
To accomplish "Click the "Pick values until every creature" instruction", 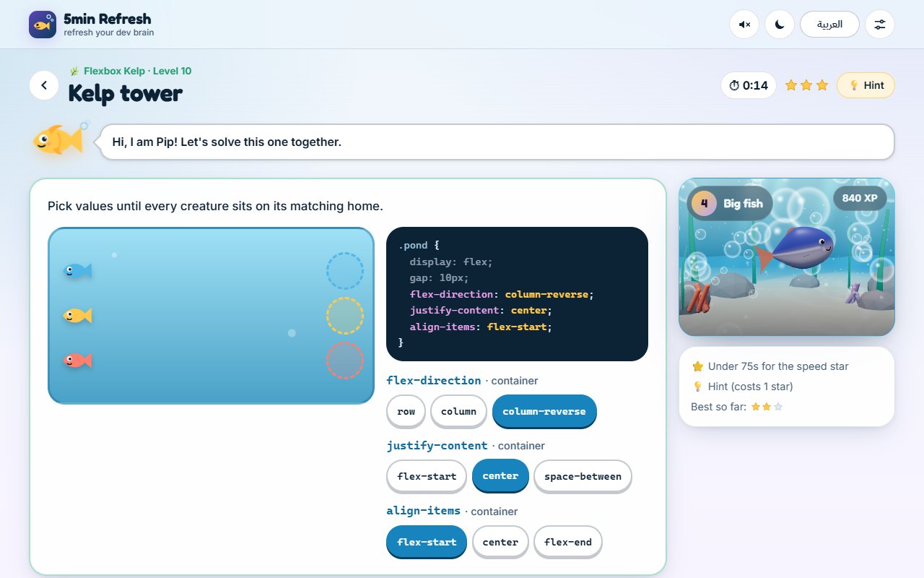I will point(215,206).
